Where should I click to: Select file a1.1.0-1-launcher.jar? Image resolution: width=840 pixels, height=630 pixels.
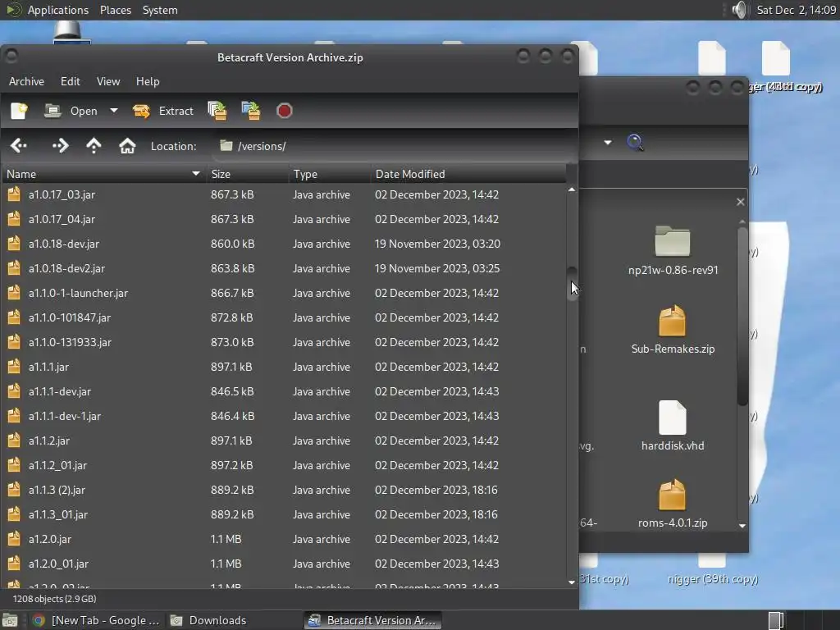click(284, 293)
